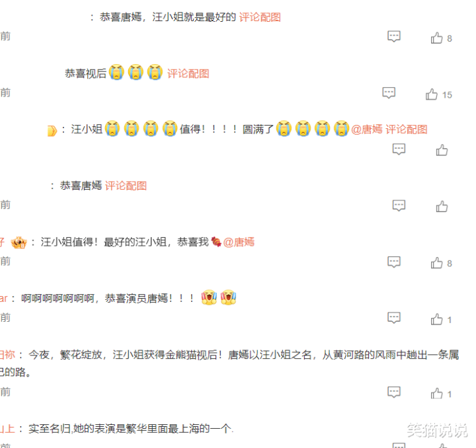Viewport: 476px width, 448px height.
Task: Open reply box for 汪小姐就是最好的 comment
Action: (x=394, y=36)
